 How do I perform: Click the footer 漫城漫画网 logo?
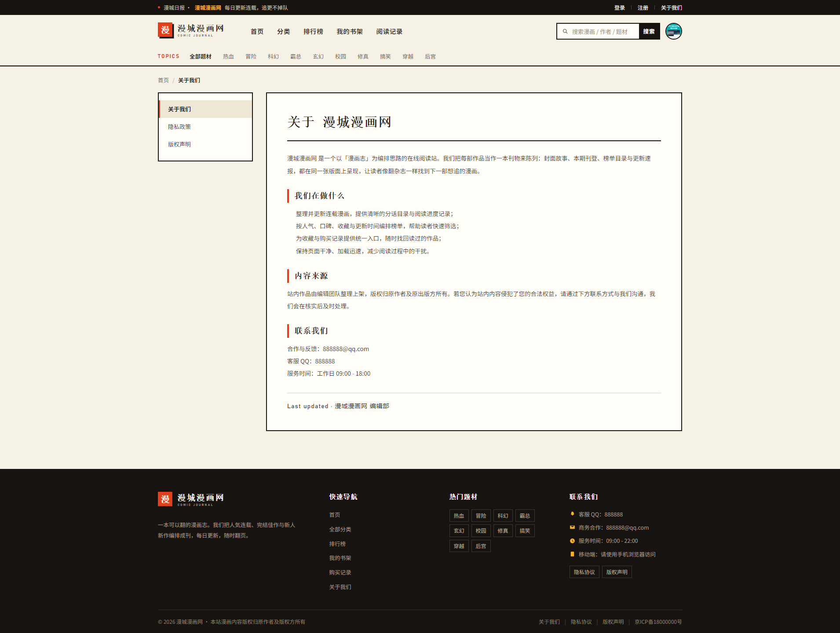tap(191, 499)
